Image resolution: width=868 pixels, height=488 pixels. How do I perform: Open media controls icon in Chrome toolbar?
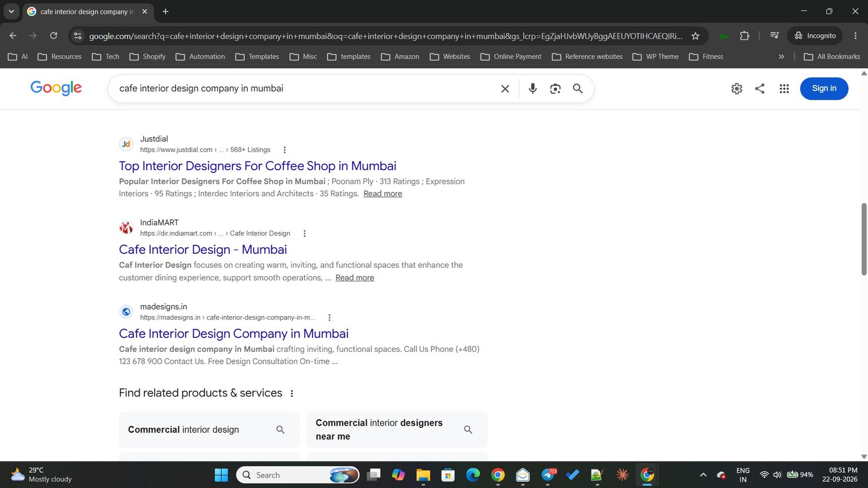pos(774,36)
